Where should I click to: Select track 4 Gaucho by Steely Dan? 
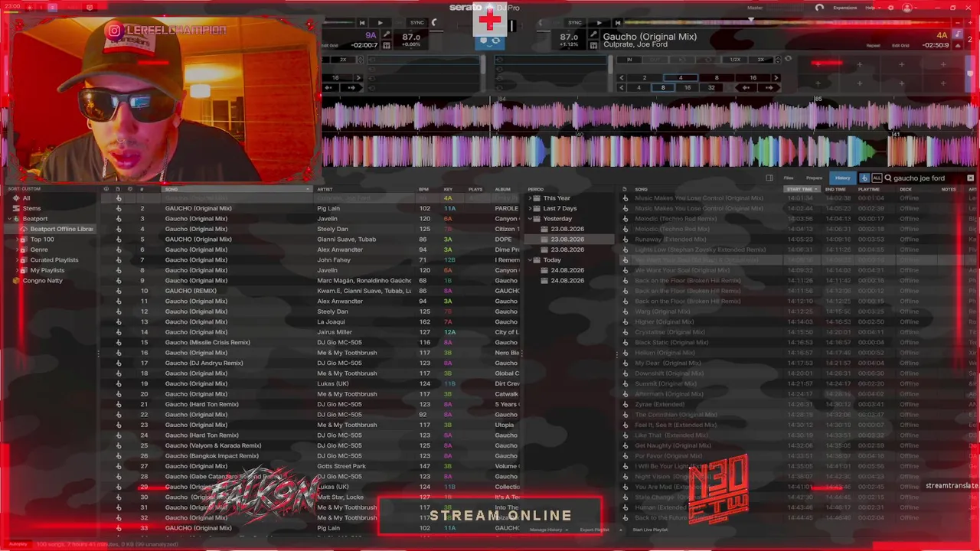310,229
